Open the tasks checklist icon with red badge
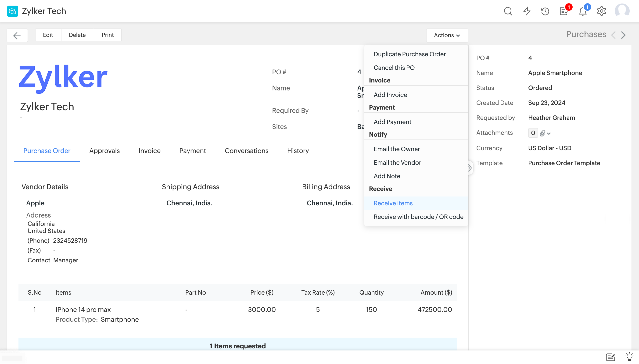This screenshot has height=364, width=639. (564, 11)
